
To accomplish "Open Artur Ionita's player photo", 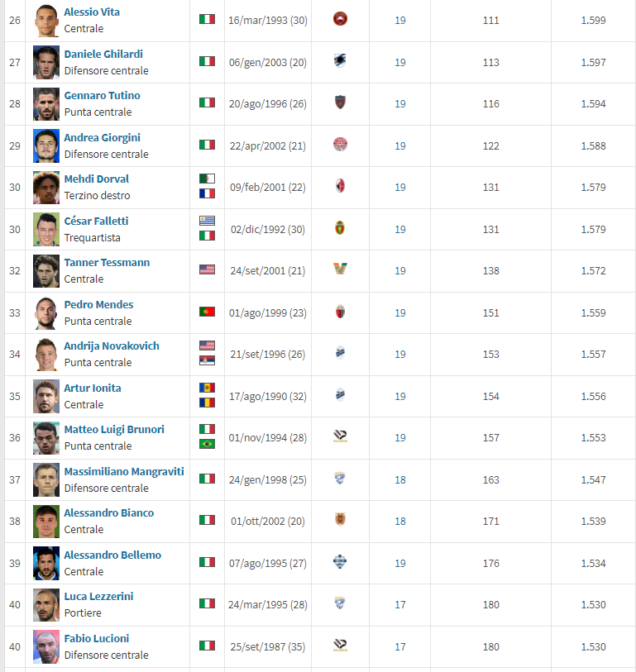I will coord(46,396).
